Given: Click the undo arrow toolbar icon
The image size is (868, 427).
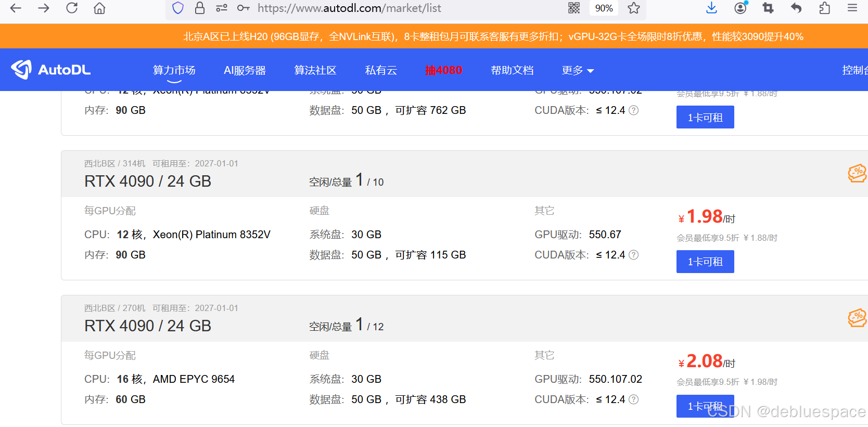Looking at the screenshot, I should 796,8.
